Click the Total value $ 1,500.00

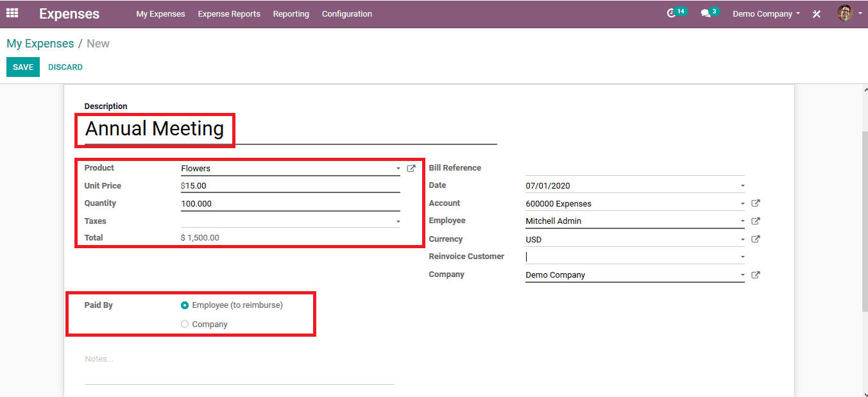pos(200,238)
